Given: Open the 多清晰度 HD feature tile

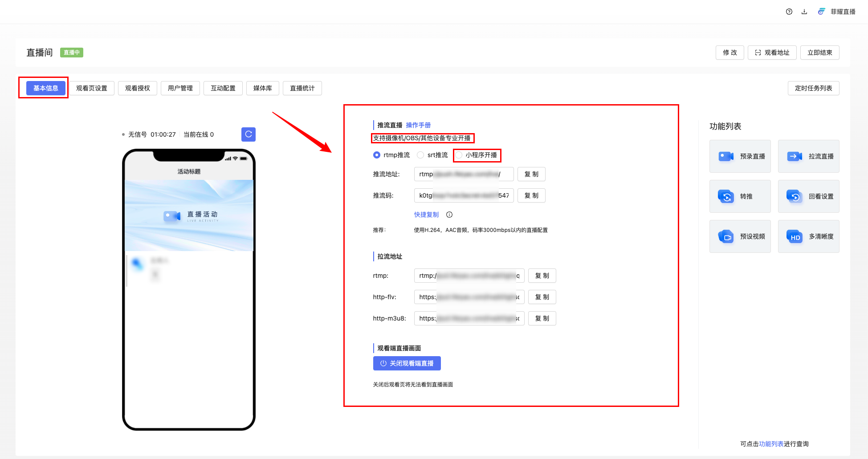Looking at the screenshot, I should 808,236.
